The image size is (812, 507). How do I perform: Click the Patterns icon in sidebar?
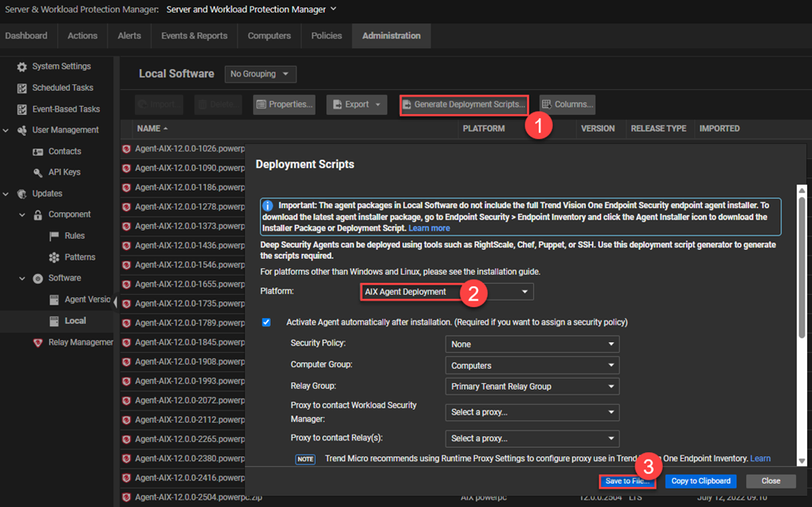click(x=54, y=257)
